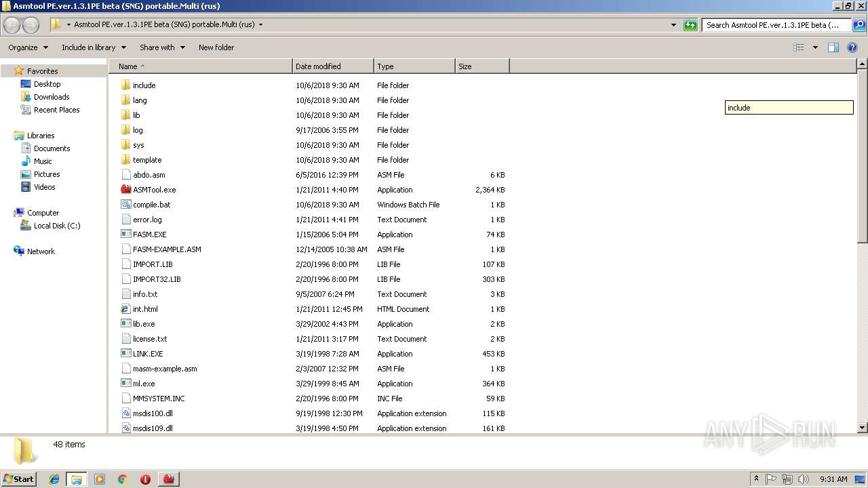868x488 pixels.
Task: Select the include folder icon
Action: point(125,85)
